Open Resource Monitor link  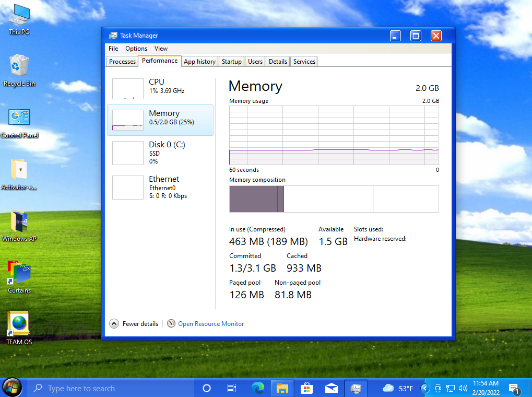pyautogui.click(x=211, y=324)
